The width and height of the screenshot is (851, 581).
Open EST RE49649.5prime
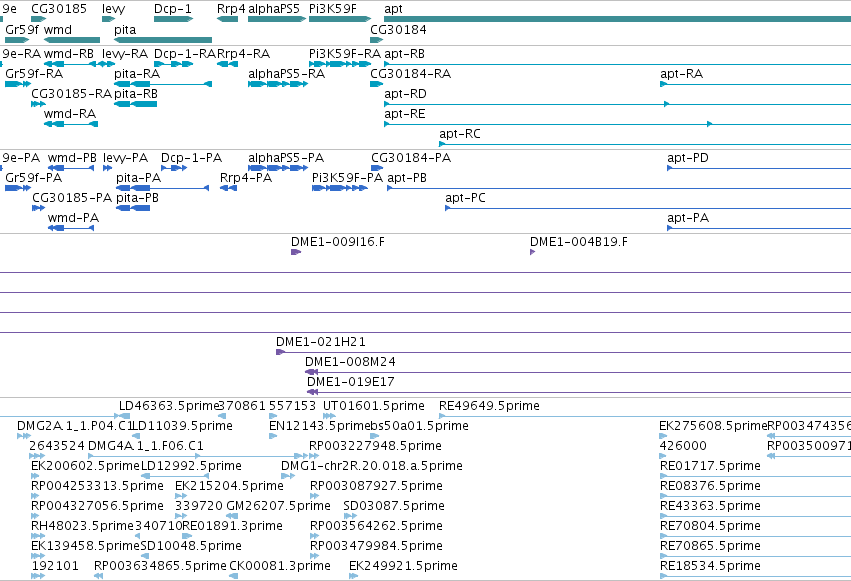(x=489, y=406)
